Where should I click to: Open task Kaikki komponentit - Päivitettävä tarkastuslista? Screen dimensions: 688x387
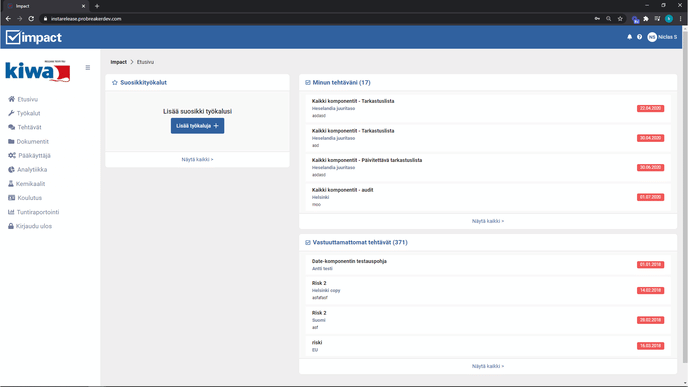488,167
